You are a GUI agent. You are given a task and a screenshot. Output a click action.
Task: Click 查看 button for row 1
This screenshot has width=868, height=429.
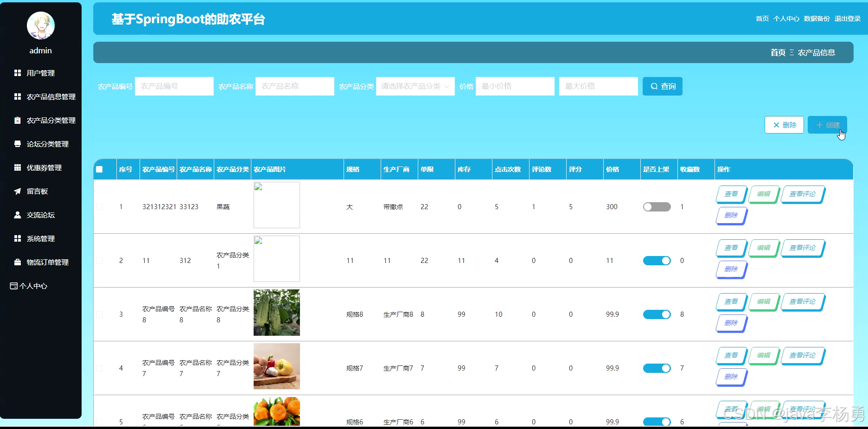pos(732,194)
